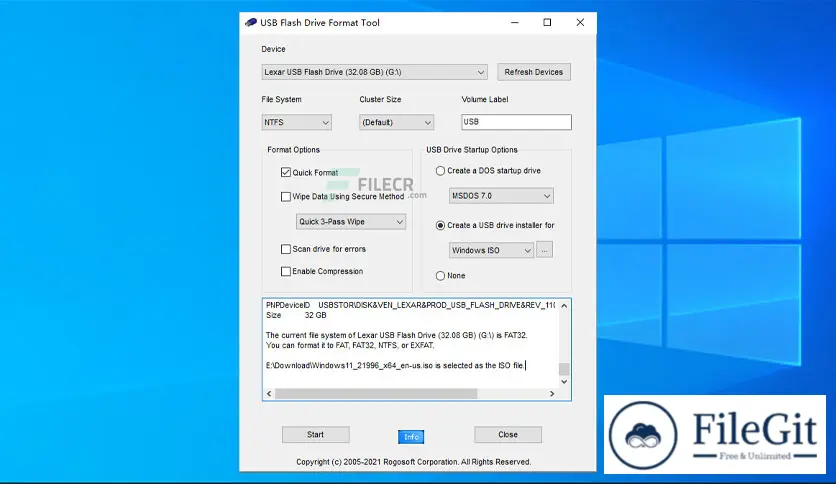The width and height of the screenshot is (836, 484).
Task: Open the MSDOS 7.0 version dropdown
Action: (501, 196)
